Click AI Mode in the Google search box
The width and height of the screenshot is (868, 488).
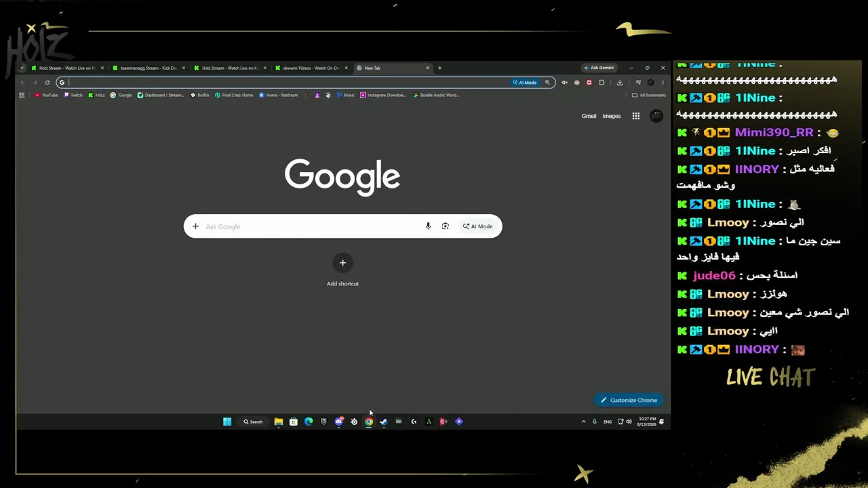point(478,226)
